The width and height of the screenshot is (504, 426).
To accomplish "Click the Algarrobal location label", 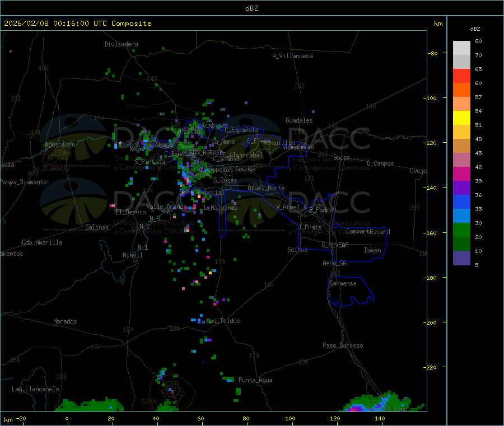I will coord(246,155).
